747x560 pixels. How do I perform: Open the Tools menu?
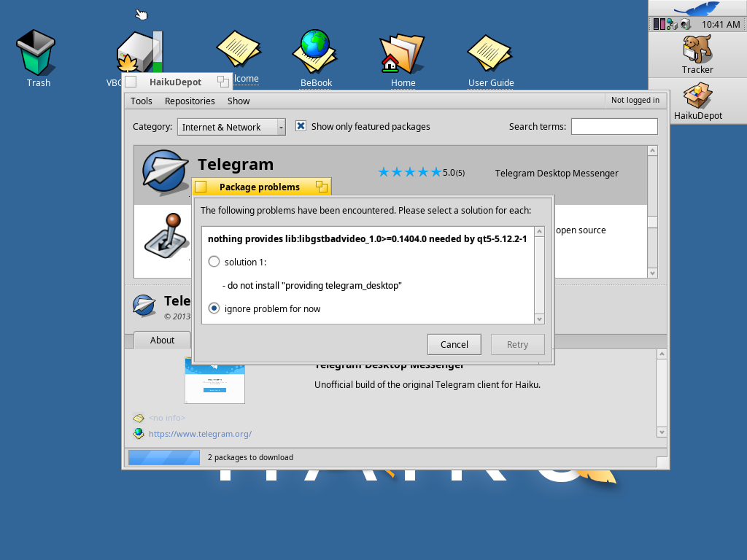pyautogui.click(x=141, y=101)
